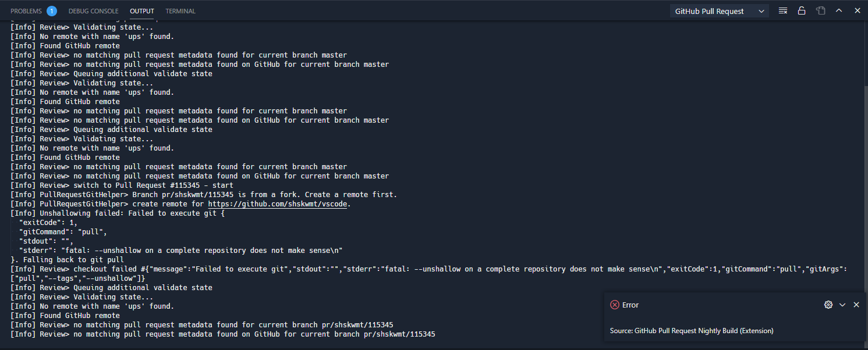Clear the Output panel contents
Image resolution: width=868 pixels, height=350 pixels.
[782, 10]
